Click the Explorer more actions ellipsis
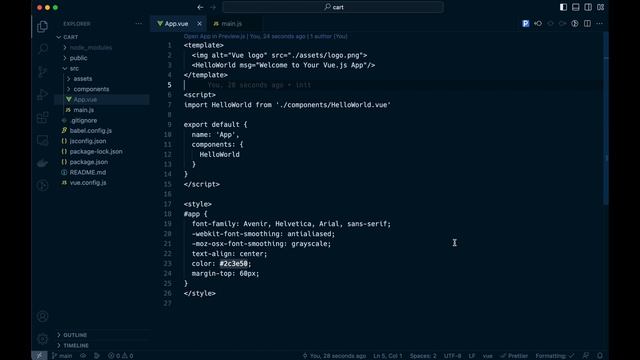The height and width of the screenshot is (360, 640). click(139, 24)
